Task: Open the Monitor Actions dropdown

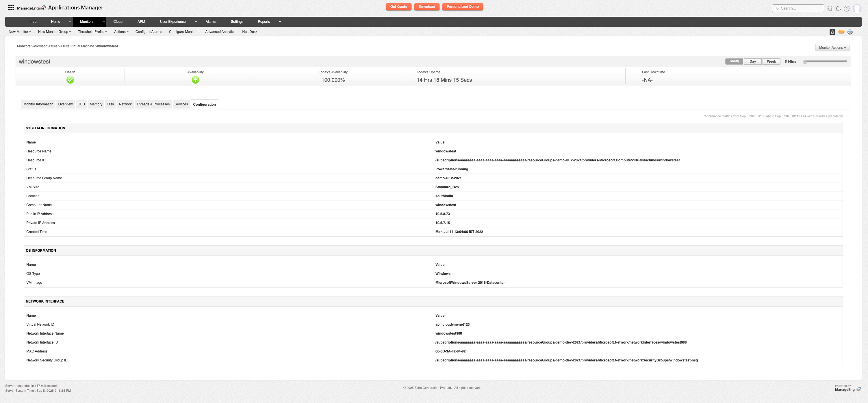Action: (832, 47)
